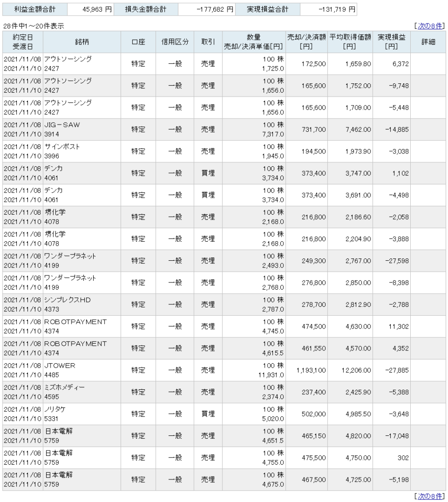This screenshot has height=502, width=448.
Task: Select the サインポスト stock name
Action: click(x=62, y=147)
